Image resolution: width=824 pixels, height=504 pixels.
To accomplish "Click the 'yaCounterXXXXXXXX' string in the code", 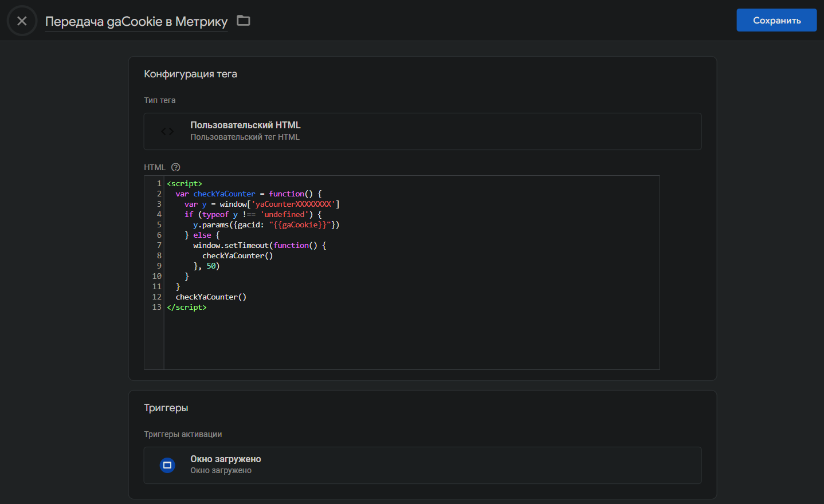I will pyautogui.click(x=293, y=204).
